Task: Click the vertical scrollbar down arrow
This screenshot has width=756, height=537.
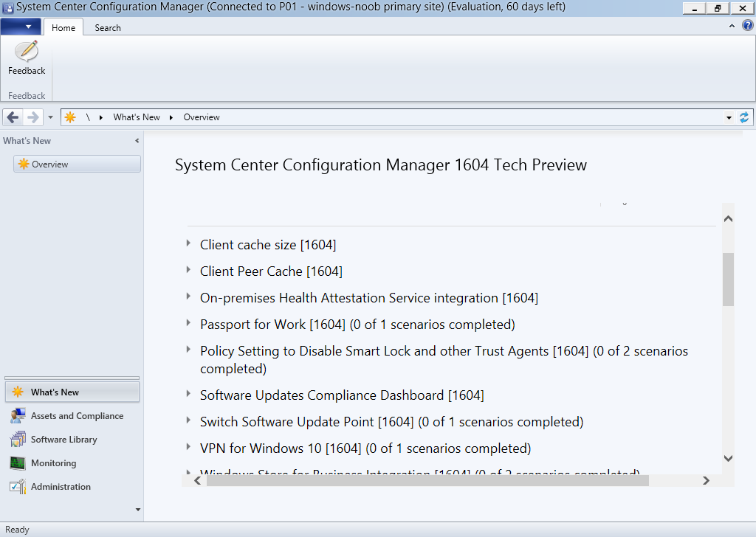Action: tap(728, 459)
